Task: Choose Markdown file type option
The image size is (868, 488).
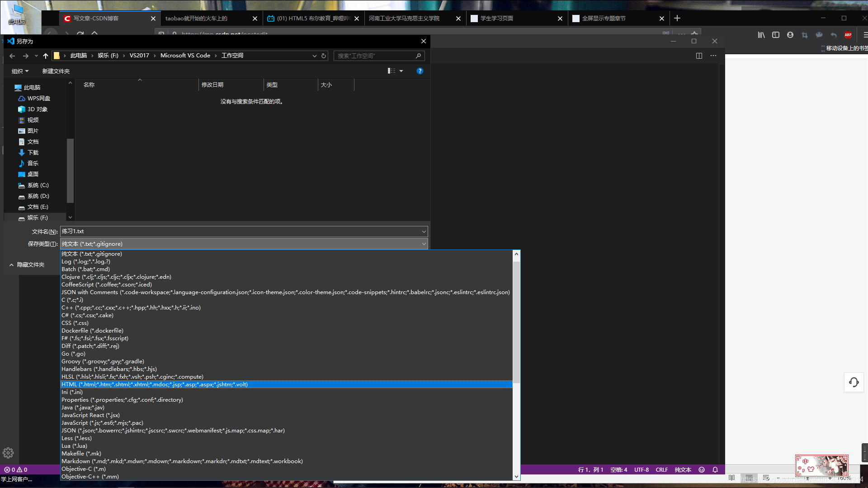Action: pos(182,461)
